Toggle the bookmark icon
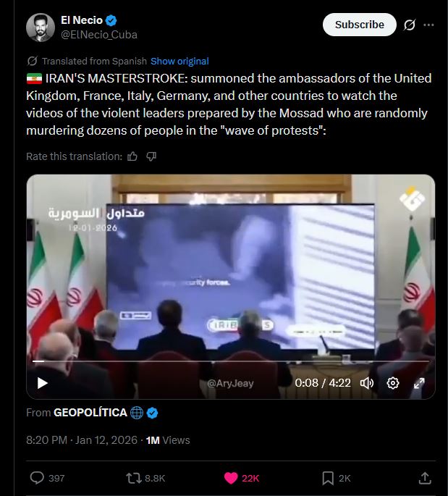 328,478
